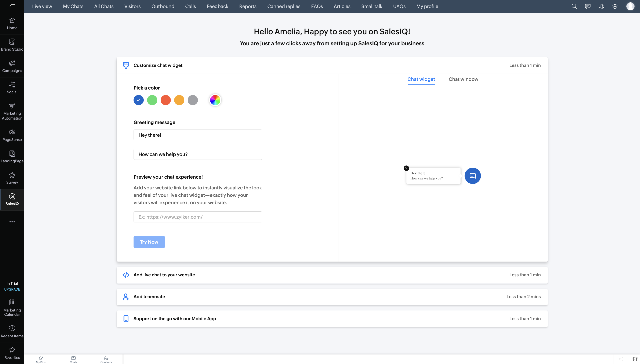Viewport: 640px width, 364px height.
Task: Switch to the Chat window tab
Action: point(463,79)
